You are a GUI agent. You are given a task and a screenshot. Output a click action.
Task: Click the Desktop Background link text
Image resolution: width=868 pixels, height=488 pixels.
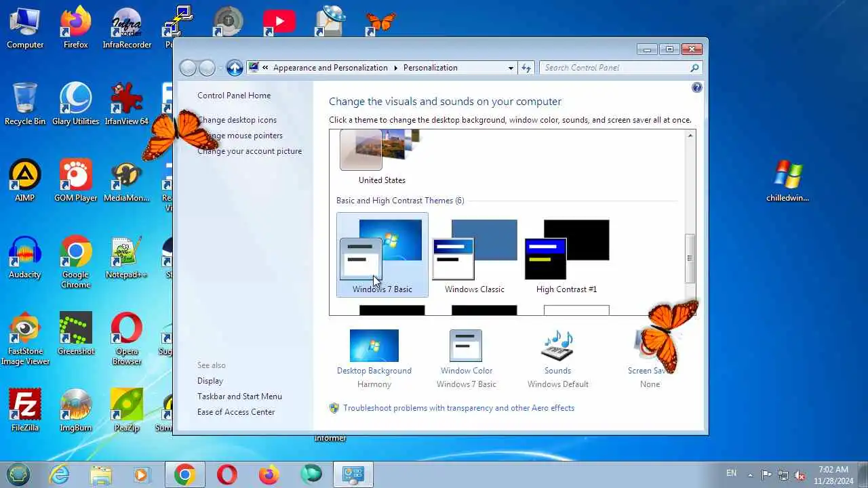coord(374,371)
